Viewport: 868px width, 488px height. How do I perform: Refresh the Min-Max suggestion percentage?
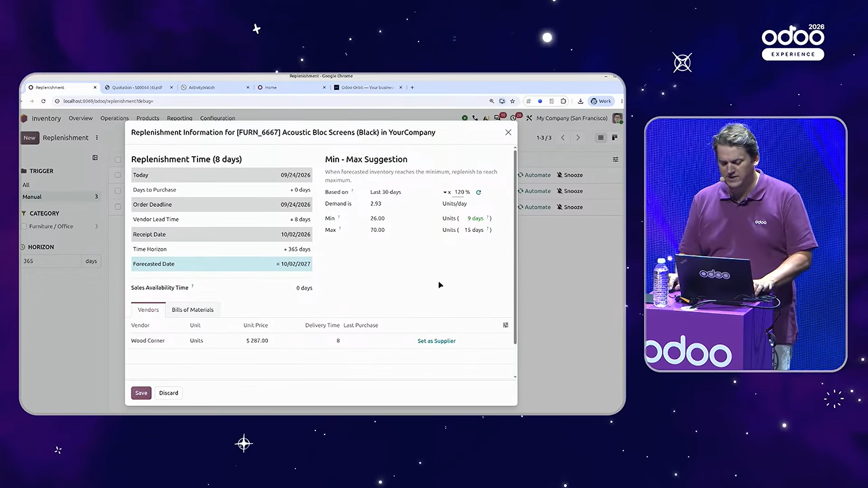(478, 192)
